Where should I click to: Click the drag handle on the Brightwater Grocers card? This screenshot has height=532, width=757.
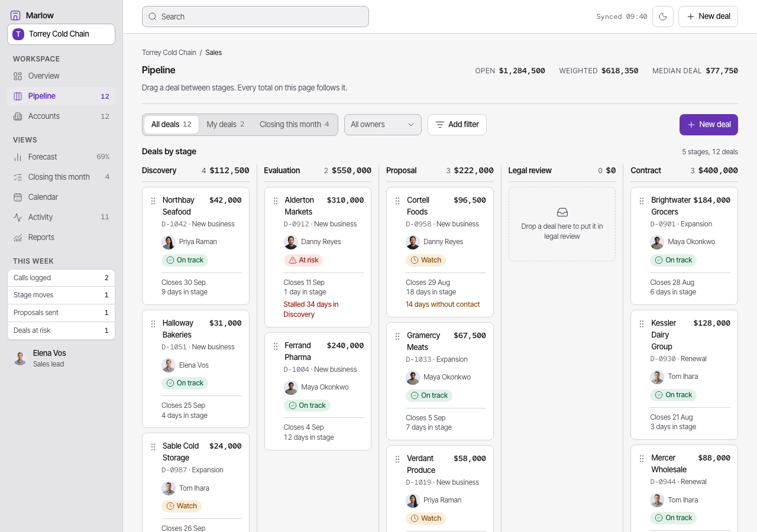tap(642, 201)
